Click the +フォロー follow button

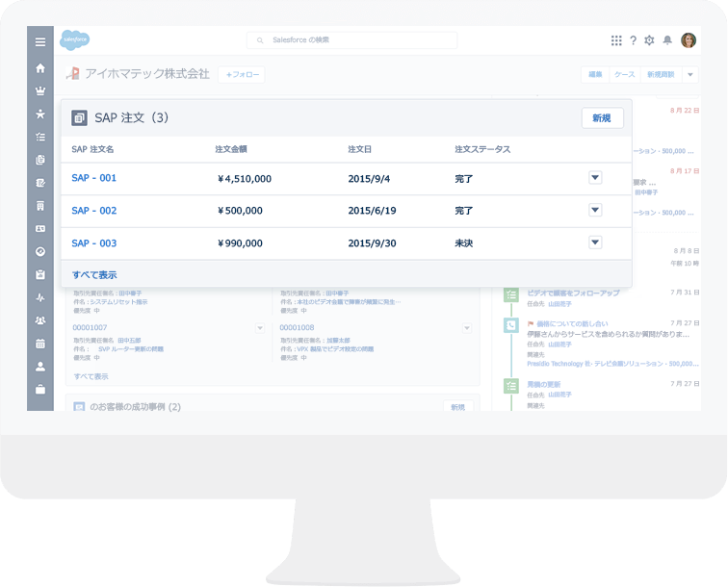point(242,75)
